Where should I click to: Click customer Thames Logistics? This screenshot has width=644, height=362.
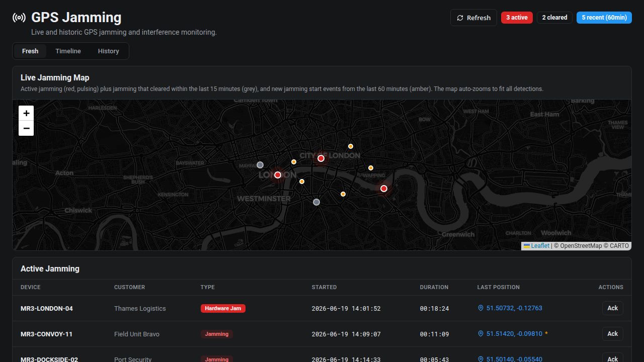click(140, 309)
